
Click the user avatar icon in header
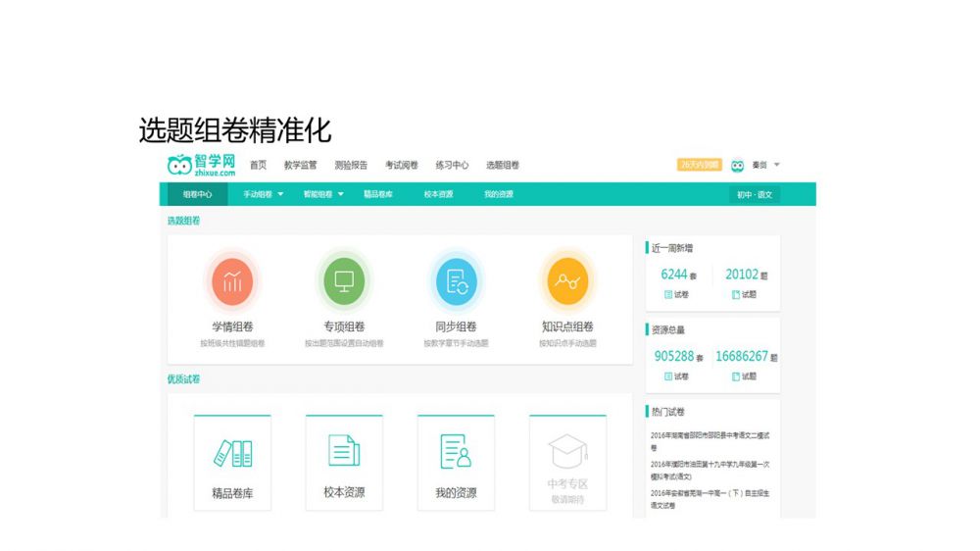point(737,166)
